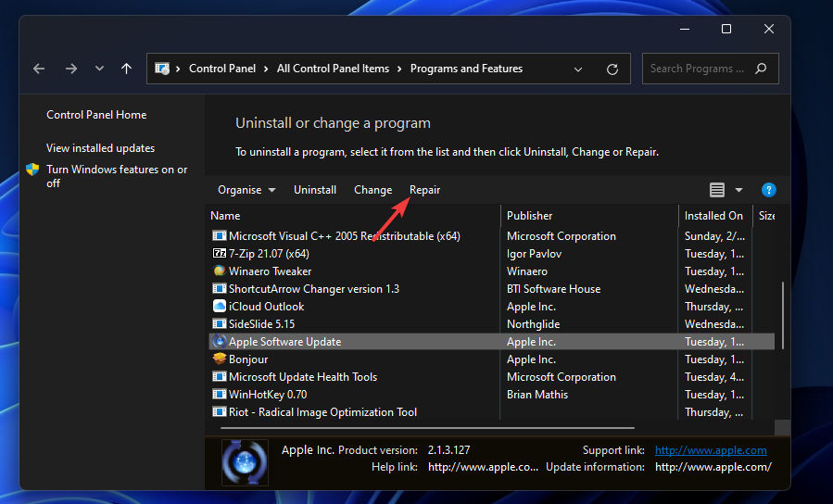Select Microsoft Update Health Tools
This screenshot has width=833, height=504.
(x=303, y=377)
